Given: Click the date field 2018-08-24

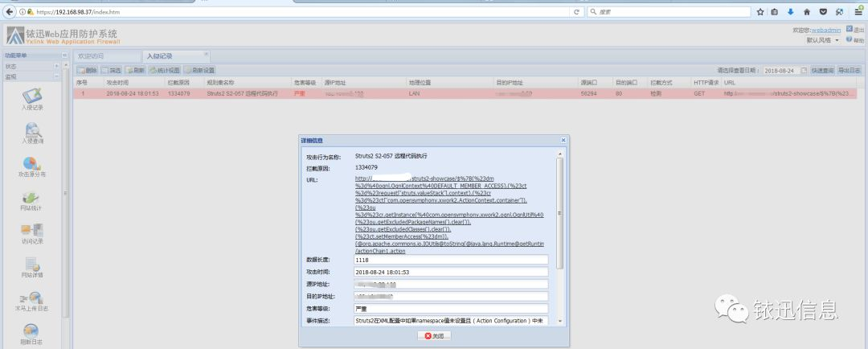Looking at the screenshot, I should (x=782, y=70).
